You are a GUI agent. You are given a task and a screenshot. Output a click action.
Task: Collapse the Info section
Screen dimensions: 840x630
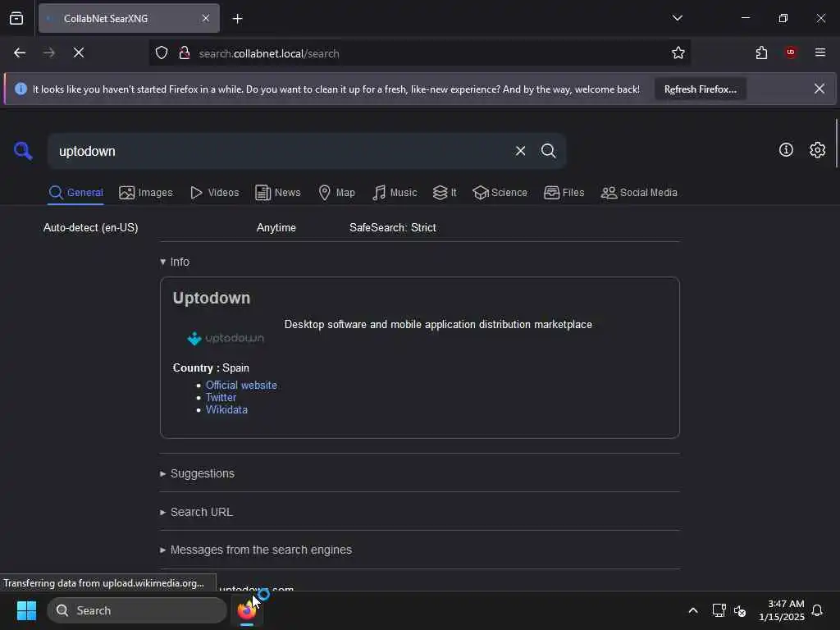click(175, 262)
